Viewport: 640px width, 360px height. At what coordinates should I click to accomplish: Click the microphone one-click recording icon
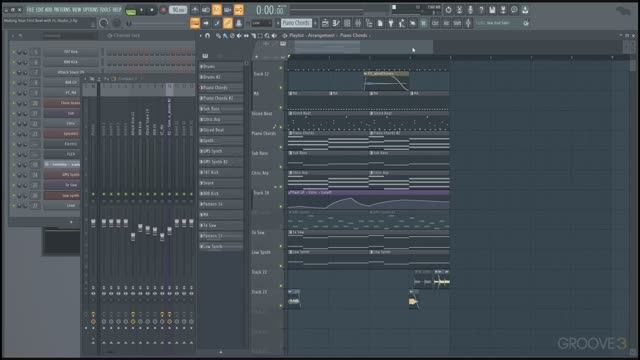[470, 9]
